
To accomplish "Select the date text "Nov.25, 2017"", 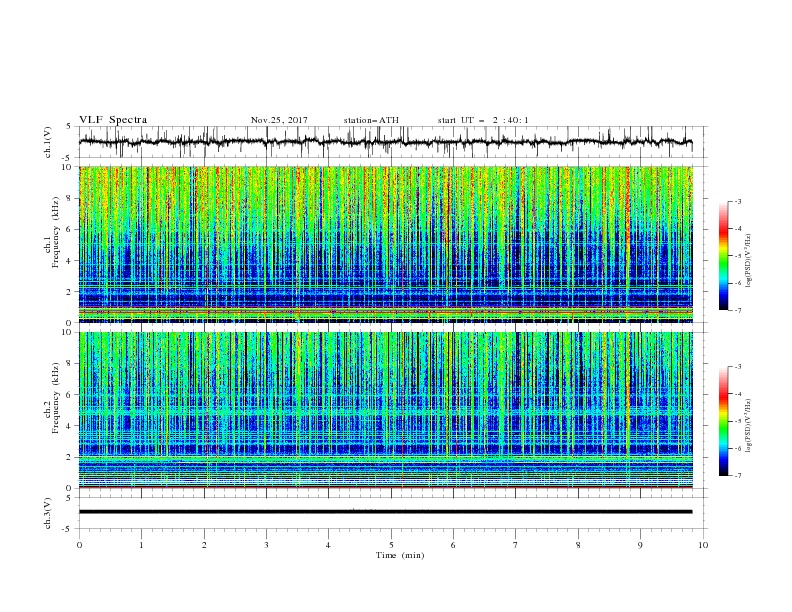I will (279, 120).
